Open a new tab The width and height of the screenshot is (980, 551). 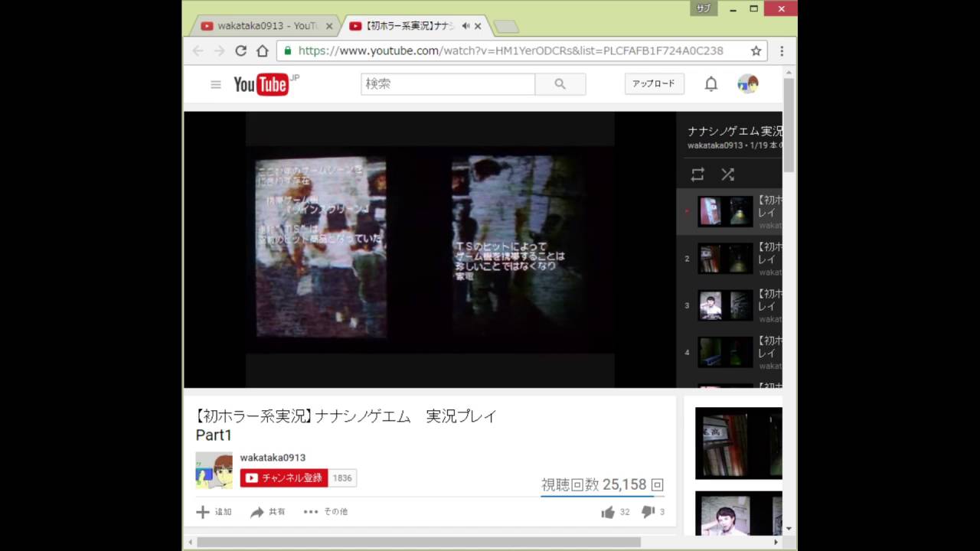pos(506,27)
